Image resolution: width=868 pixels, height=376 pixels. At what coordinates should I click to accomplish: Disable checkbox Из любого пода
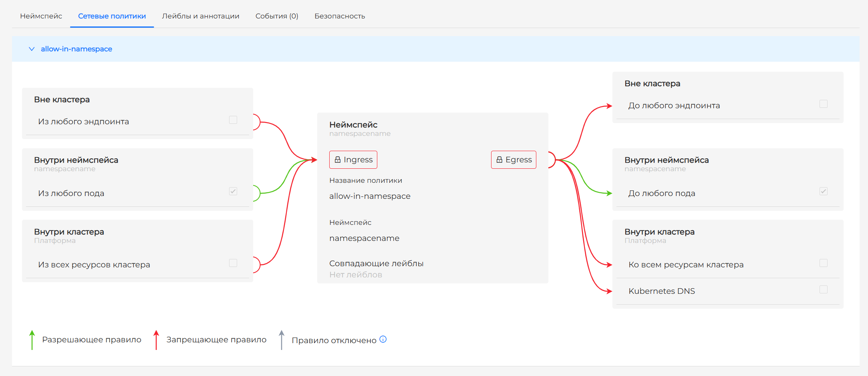click(x=233, y=191)
